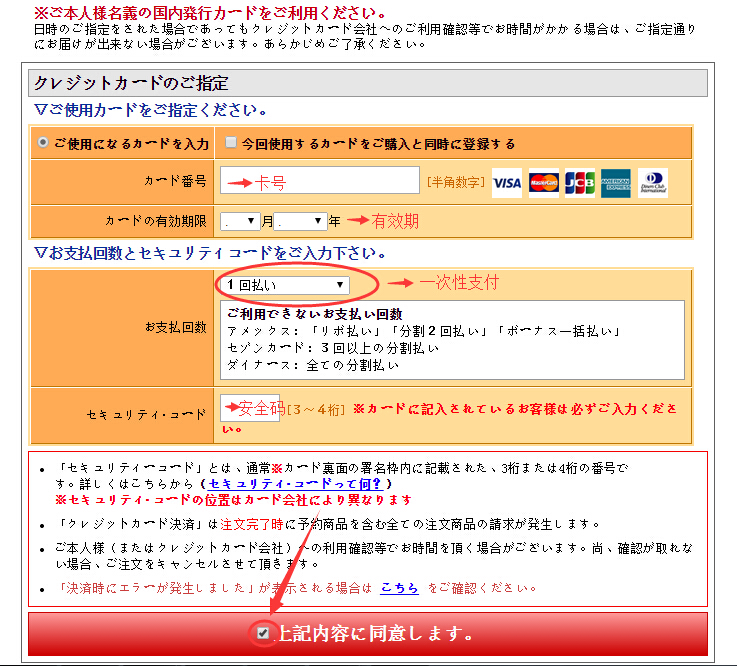Follow the こちら link for payment errors
This screenshot has height=666, width=737.
(399, 588)
